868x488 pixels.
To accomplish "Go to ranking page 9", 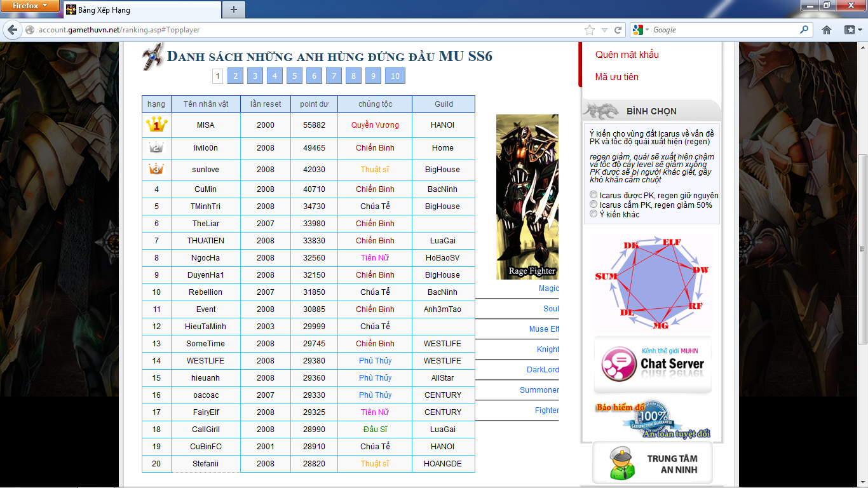I will click(x=373, y=76).
